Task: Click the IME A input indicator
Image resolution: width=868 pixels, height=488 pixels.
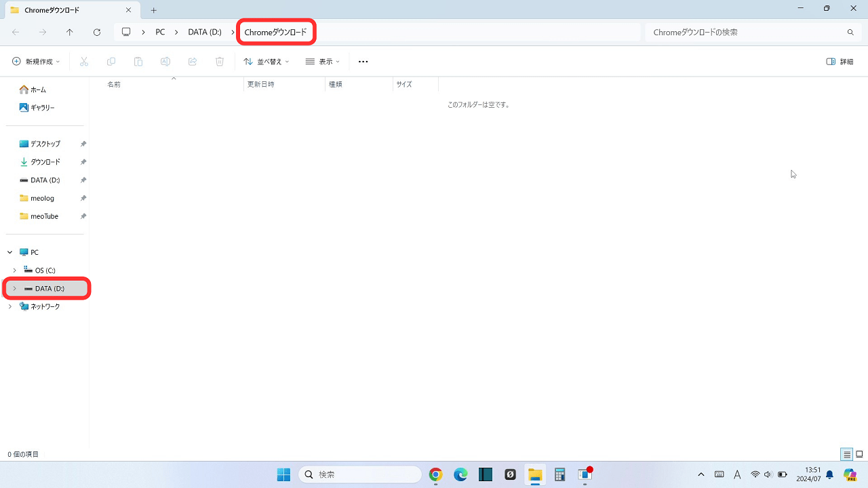Action: point(737,474)
